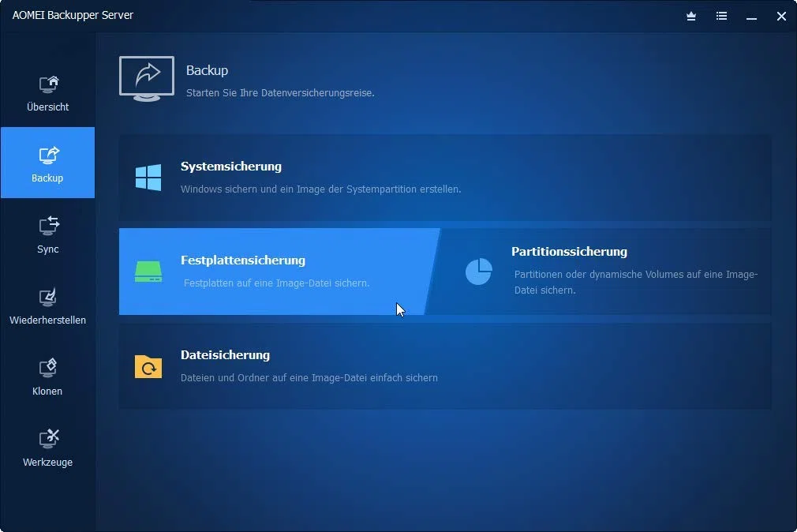Open the Sync sidebar icon

click(x=49, y=227)
